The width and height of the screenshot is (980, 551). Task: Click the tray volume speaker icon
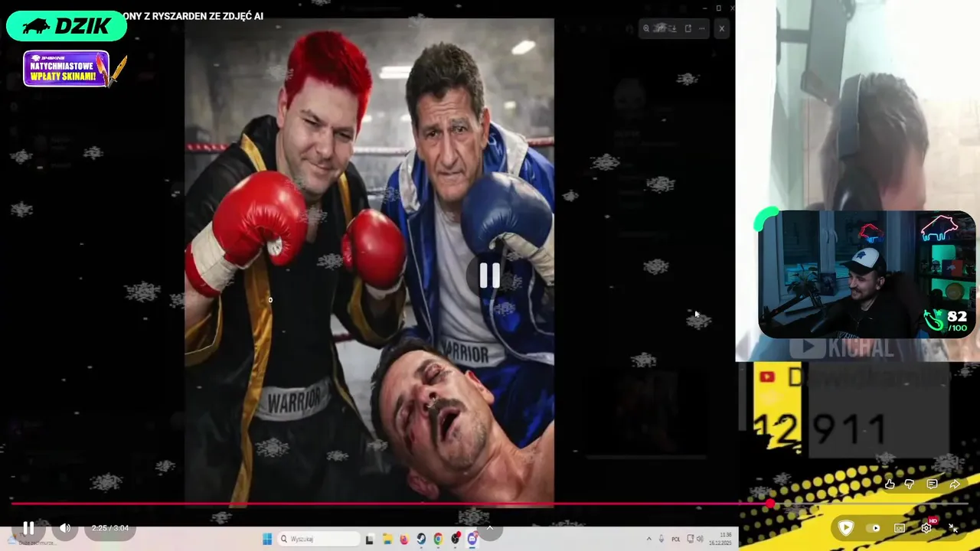700,539
